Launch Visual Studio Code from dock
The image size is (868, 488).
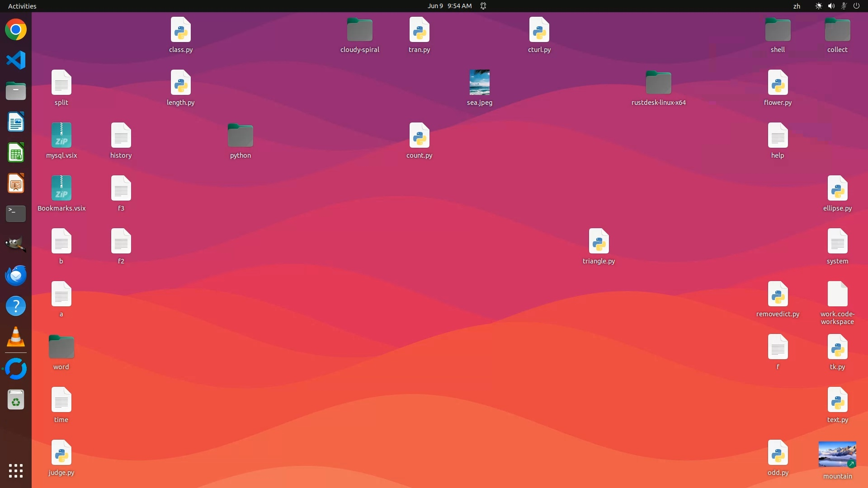click(x=16, y=61)
